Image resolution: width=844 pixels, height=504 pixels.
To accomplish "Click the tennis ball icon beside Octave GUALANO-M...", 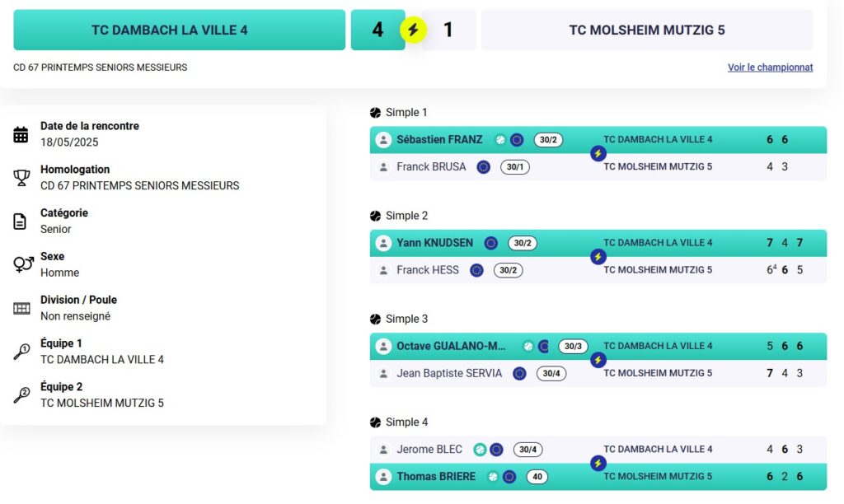I will [528, 347].
